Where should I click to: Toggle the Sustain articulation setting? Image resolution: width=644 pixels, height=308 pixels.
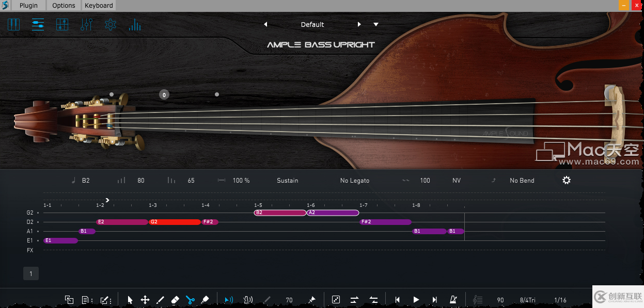[x=287, y=181]
